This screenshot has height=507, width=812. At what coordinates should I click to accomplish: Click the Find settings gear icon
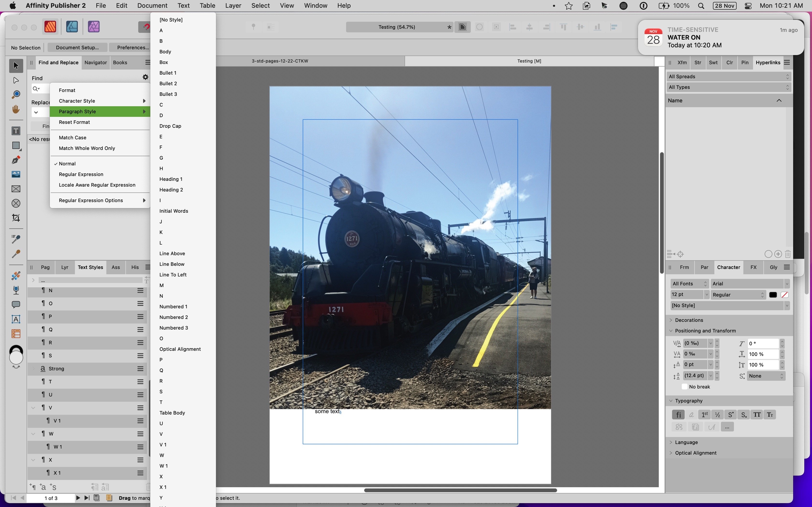(145, 77)
